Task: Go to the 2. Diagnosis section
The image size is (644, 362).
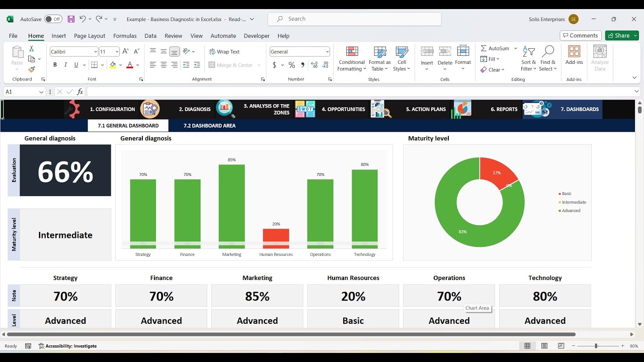Action: pyautogui.click(x=195, y=109)
